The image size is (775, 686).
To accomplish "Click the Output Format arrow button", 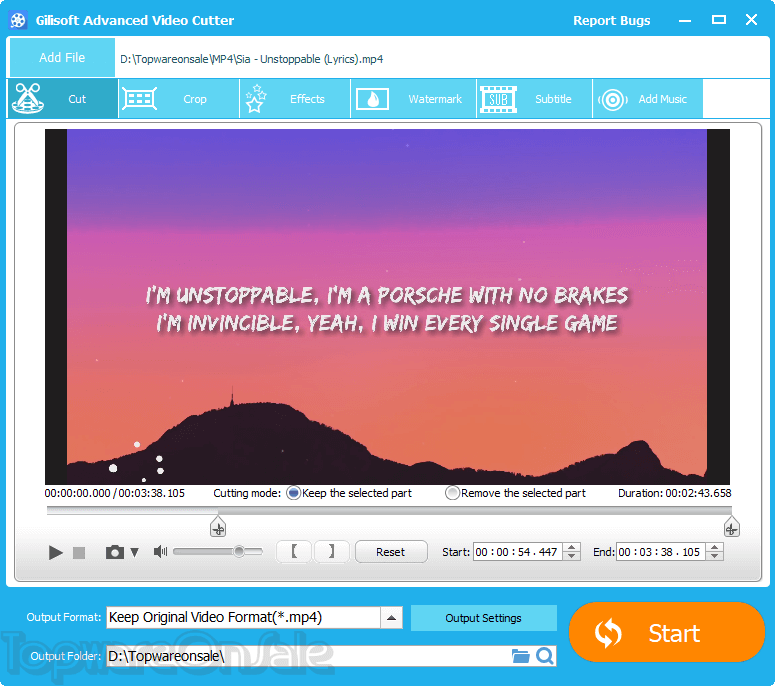I will [x=391, y=618].
